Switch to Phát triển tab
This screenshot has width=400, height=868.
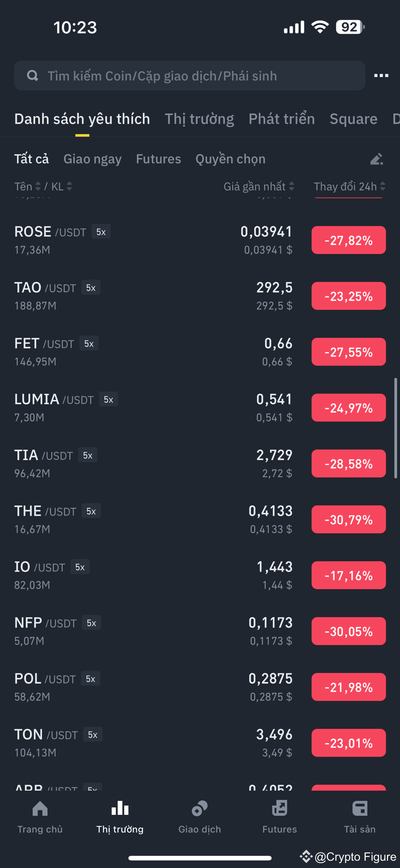(x=282, y=119)
